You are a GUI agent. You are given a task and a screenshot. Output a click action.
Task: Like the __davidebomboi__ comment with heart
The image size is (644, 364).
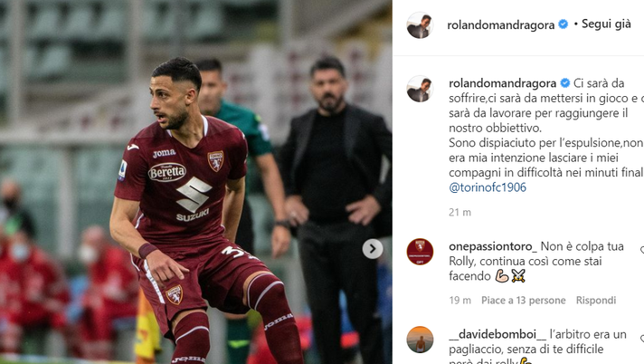click(x=642, y=338)
